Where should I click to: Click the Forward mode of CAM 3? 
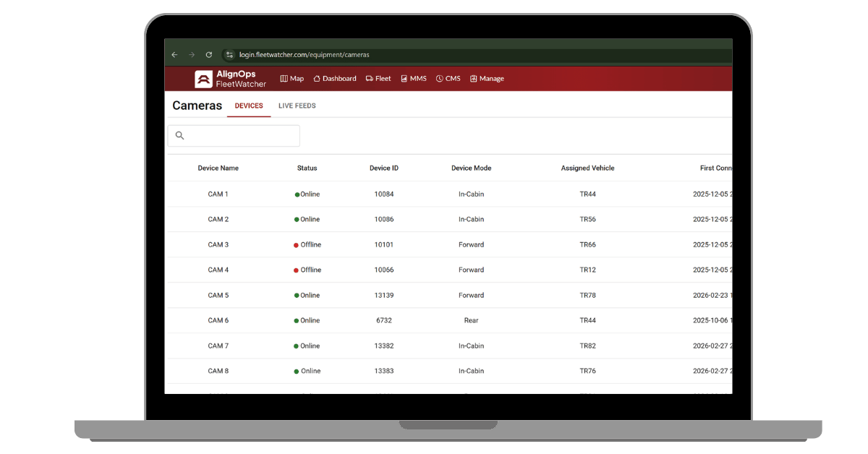click(x=472, y=245)
